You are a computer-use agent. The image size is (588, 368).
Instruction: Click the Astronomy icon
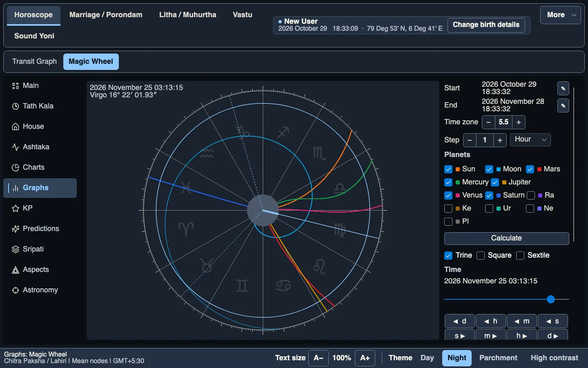[16, 290]
